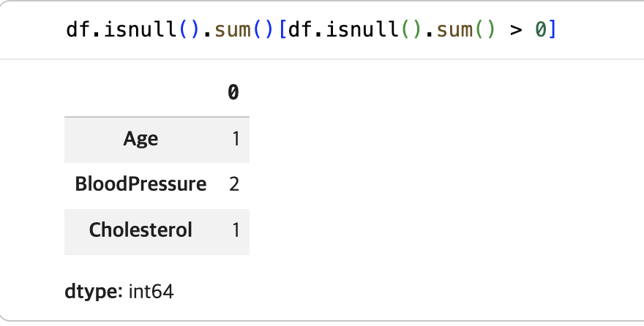Click the Age null count value

point(236,139)
